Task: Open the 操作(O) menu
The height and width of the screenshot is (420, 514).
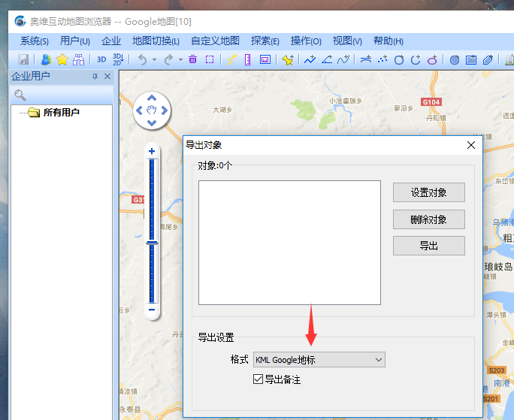Action: pyautogui.click(x=306, y=41)
